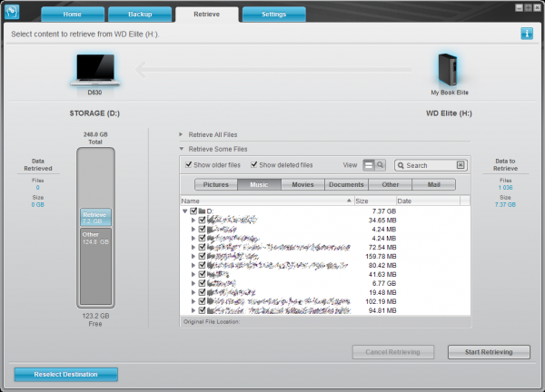
Task: Uncheck the folder sized 159.78 MB
Action: [202, 256]
